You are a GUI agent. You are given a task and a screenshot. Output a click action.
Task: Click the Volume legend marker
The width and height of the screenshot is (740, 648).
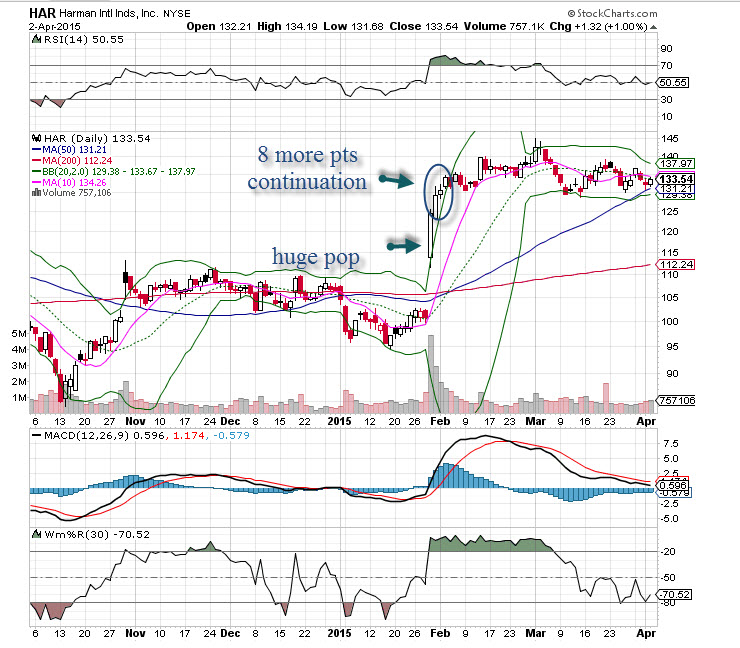tap(36, 192)
